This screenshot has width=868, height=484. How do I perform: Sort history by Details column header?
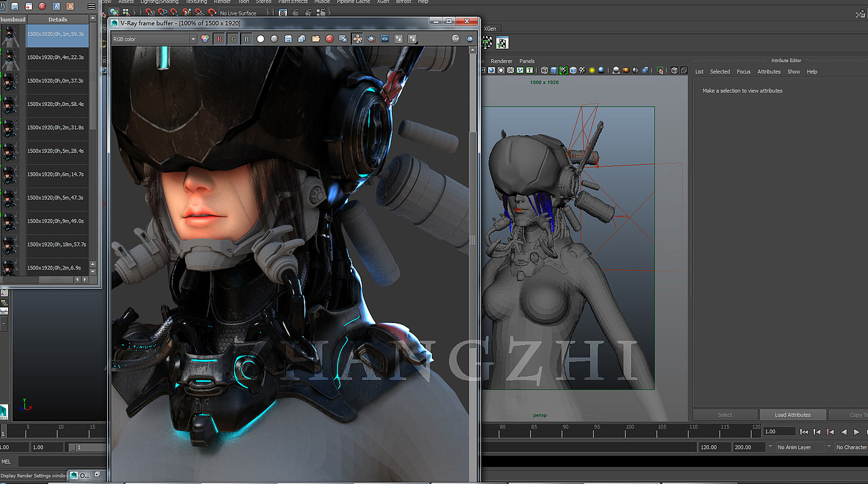tap(58, 19)
